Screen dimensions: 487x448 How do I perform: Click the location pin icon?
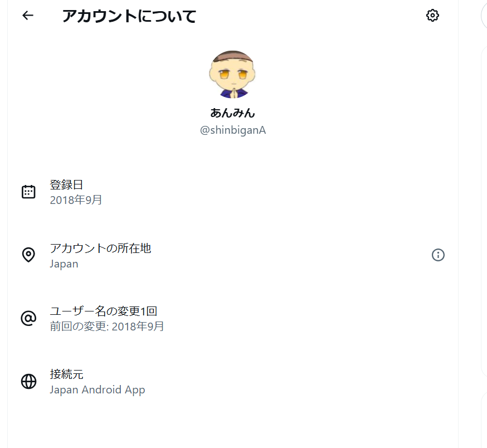pos(28,255)
